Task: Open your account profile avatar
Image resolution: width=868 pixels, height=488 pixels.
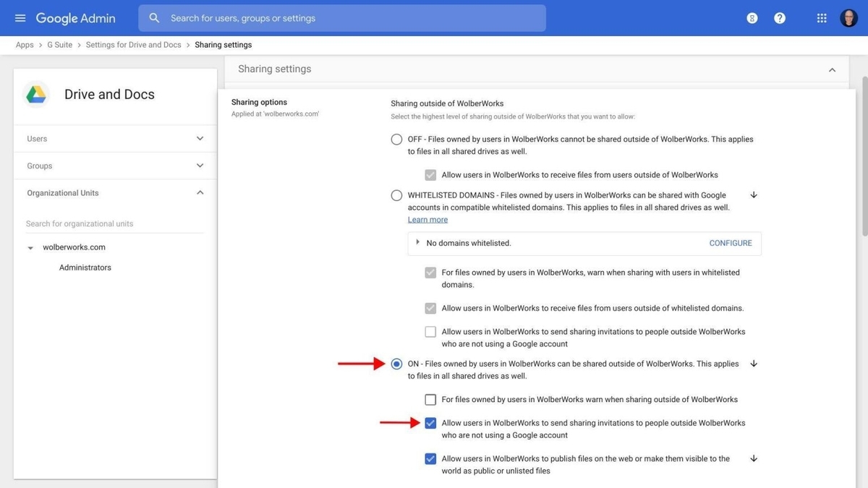Action: [x=847, y=16]
